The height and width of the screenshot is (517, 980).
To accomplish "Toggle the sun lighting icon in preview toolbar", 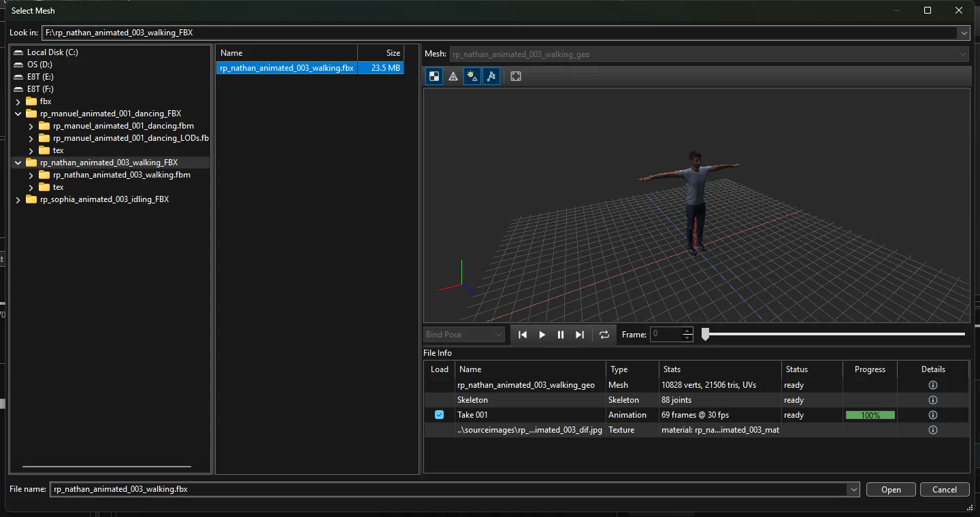I will 472,76.
